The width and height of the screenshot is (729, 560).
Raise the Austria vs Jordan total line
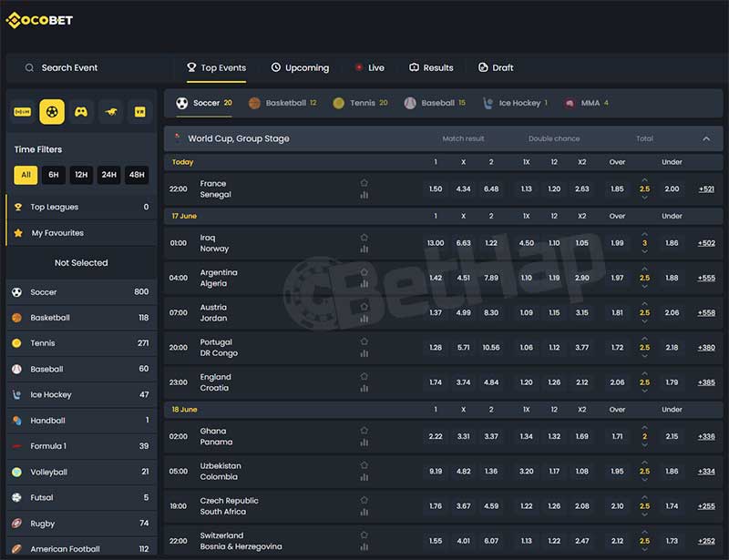[644, 304]
